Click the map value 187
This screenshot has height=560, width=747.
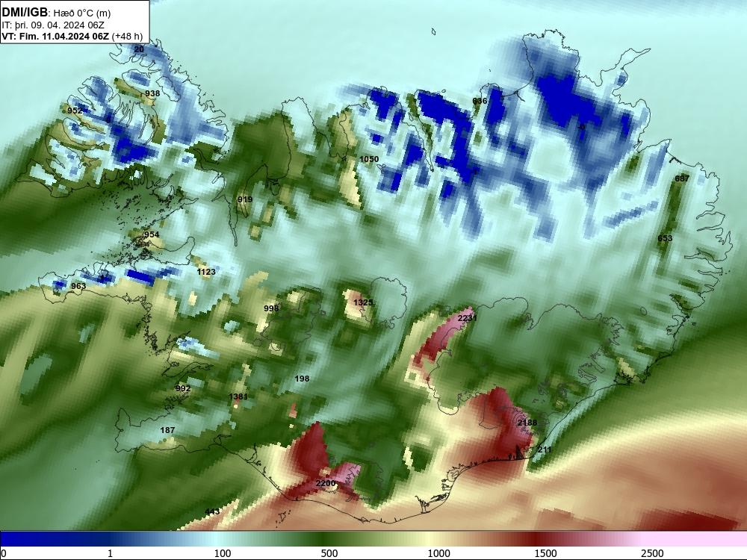click(167, 430)
